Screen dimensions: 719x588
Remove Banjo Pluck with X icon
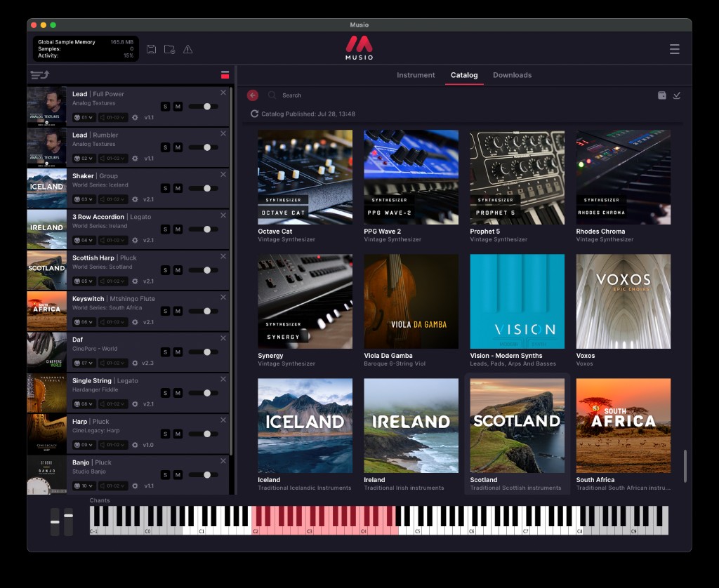(x=223, y=461)
